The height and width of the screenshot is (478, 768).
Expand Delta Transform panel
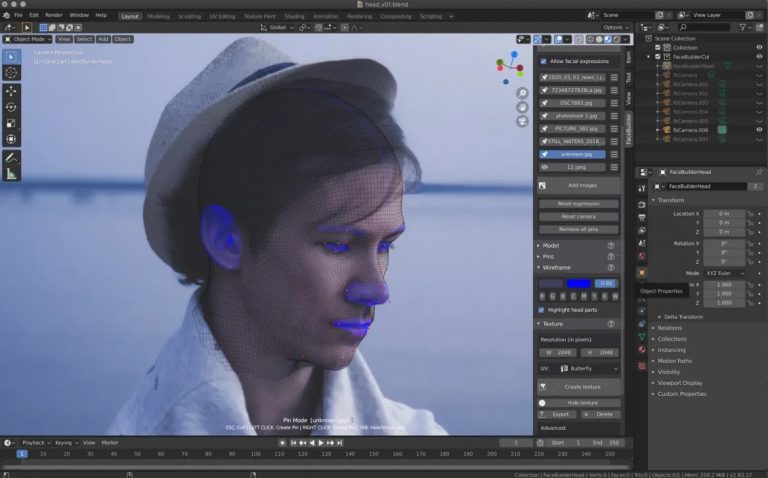tap(682, 317)
